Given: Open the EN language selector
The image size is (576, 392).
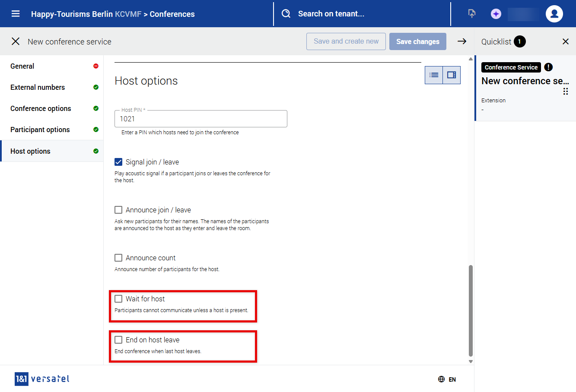Looking at the screenshot, I should pyautogui.click(x=447, y=379).
